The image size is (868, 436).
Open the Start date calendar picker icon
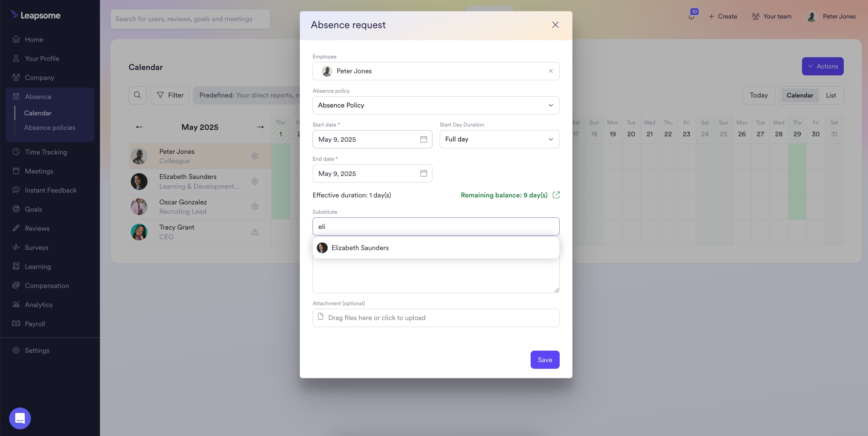coord(423,139)
